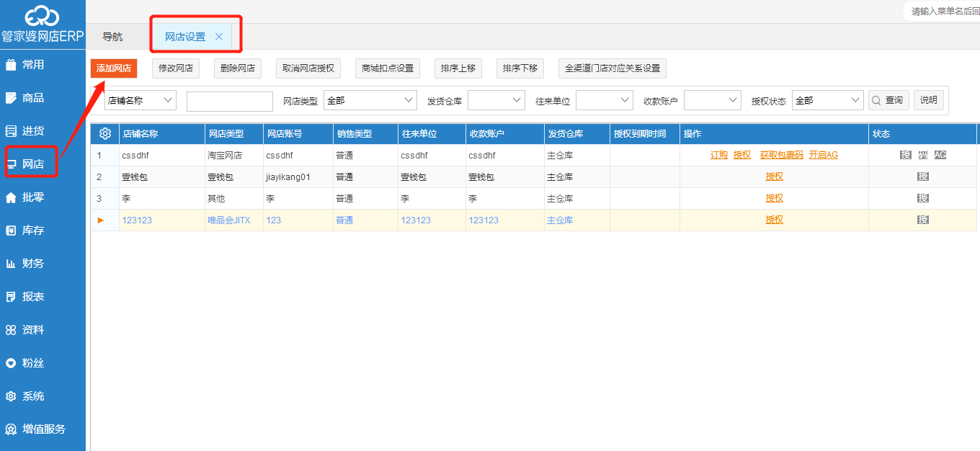Click the 排序下移 button
The width and height of the screenshot is (980, 451).
point(520,68)
